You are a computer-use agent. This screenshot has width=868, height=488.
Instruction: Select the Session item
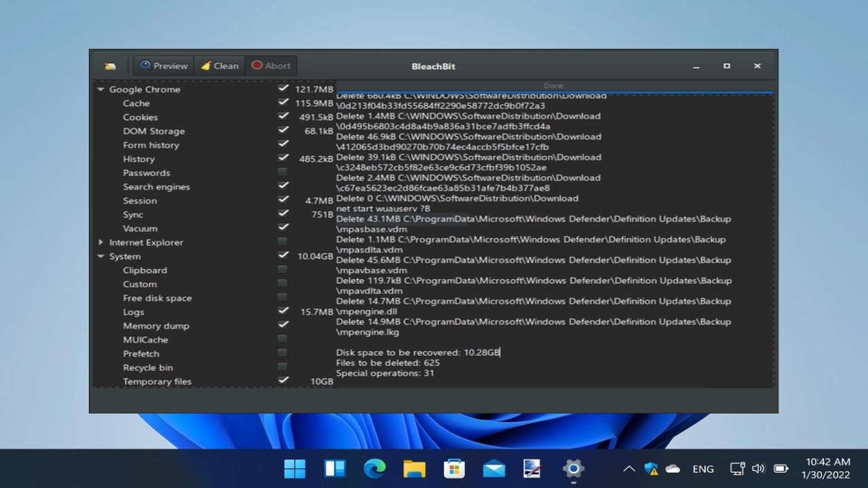[140, 201]
